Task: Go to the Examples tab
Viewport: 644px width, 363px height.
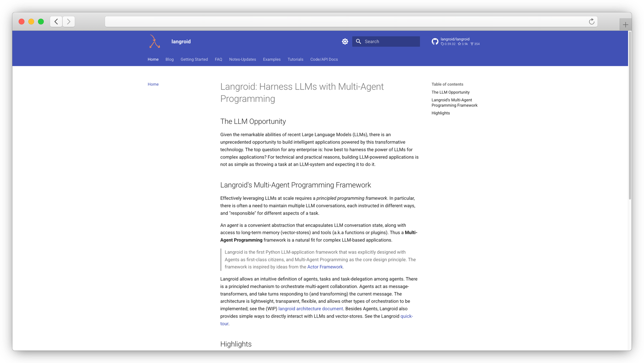Action: (x=272, y=60)
